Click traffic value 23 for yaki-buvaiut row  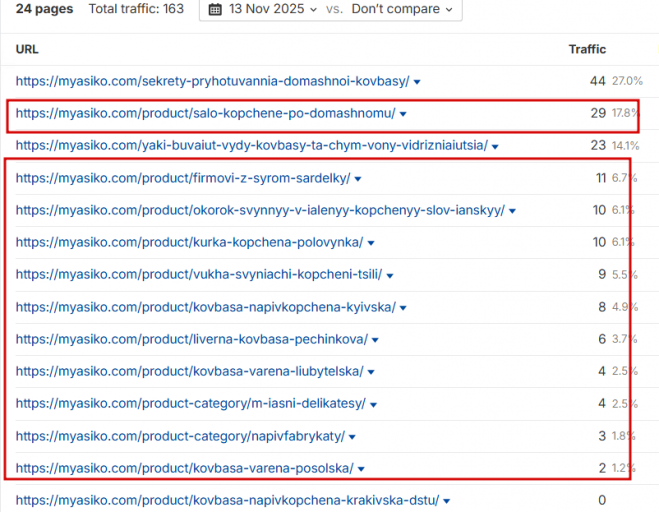(x=598, y=145)
